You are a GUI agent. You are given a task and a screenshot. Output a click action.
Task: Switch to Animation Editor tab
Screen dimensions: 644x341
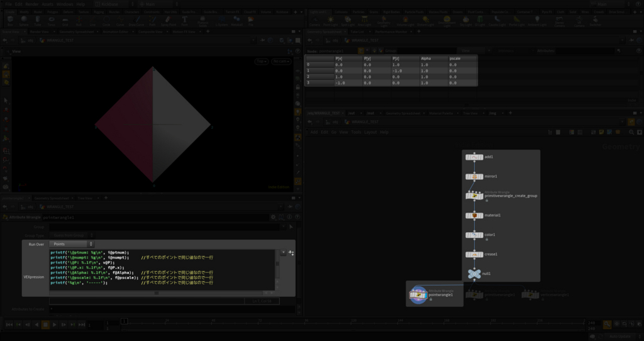click(x=116, y=31)
